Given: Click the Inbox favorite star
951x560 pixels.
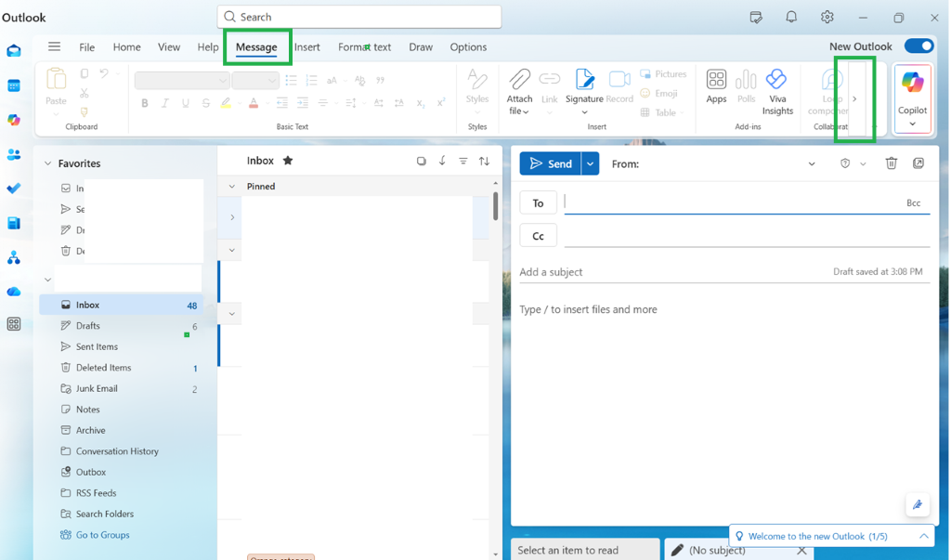Looking at the screenshot, I should [x=288, y=161].
